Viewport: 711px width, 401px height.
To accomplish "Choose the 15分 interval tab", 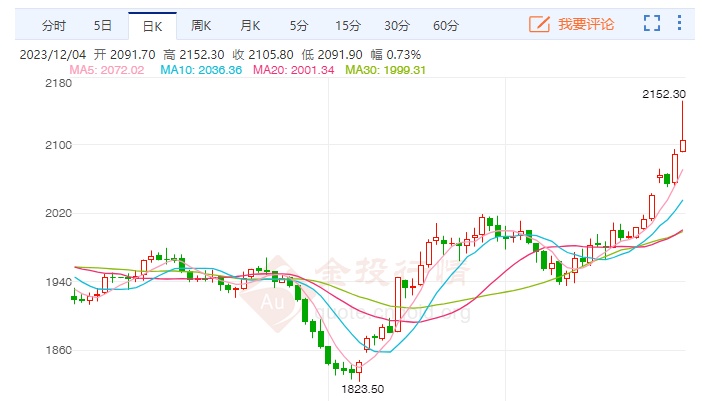I will coord(347,24).
